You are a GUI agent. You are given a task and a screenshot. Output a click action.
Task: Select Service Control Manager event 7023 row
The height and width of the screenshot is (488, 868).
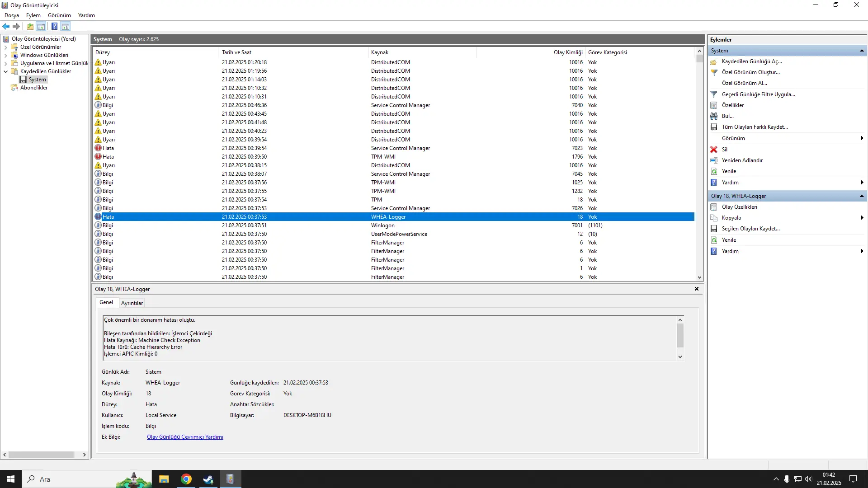click(393, 148)
